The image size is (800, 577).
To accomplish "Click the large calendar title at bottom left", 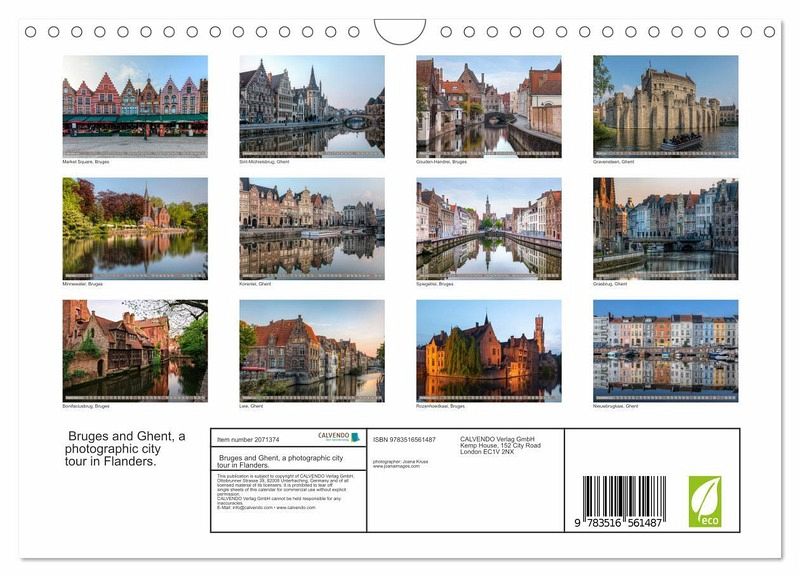I will click(x=125, y=448).
